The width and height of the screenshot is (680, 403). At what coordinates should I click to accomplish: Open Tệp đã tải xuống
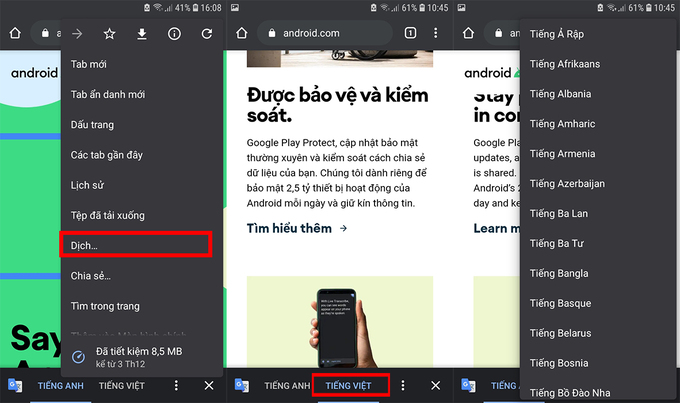click(x=141, y=216)
